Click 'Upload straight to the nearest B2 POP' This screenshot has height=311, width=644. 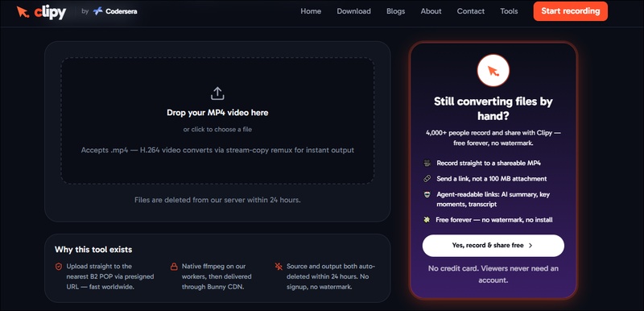click(110, 277)
